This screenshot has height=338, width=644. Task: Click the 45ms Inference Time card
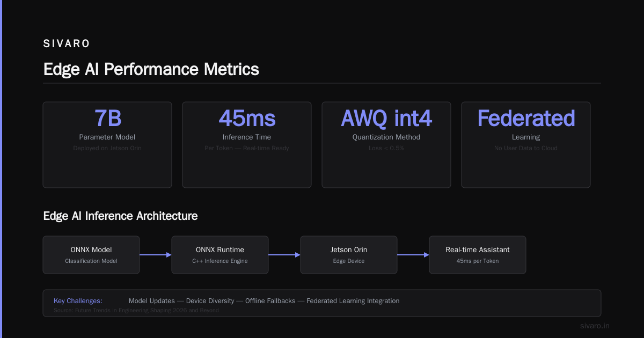[247, 145]
